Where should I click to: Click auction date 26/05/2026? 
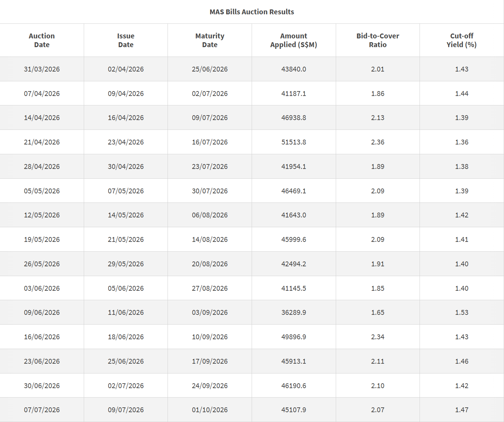coord(42,264)
